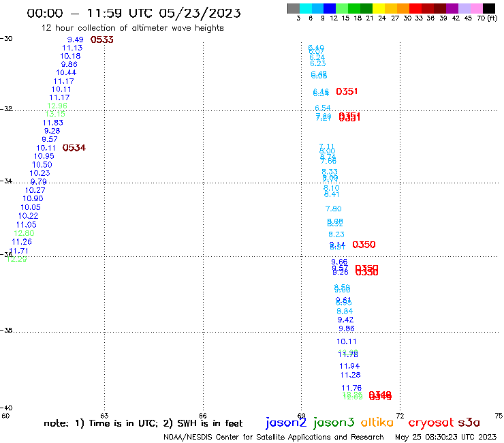Click the wave height value 8.23
The image size is (504, 443).
[x=336, y=234]
